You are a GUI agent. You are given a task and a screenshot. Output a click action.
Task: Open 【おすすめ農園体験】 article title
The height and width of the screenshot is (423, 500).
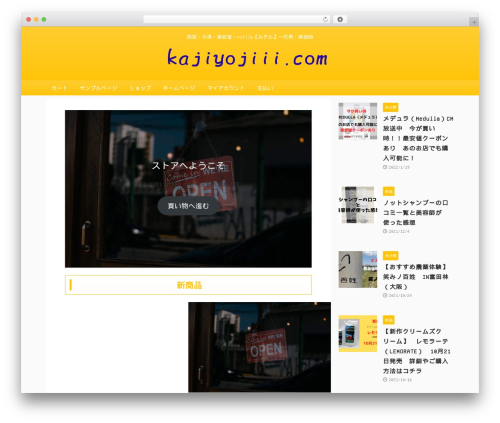416,277
